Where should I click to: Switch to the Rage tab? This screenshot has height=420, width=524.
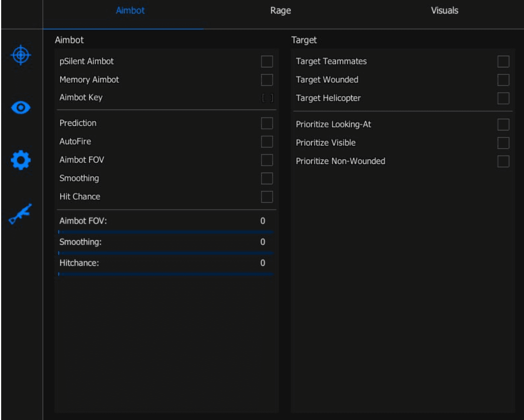pyautogui.click(x=280, y=11)
